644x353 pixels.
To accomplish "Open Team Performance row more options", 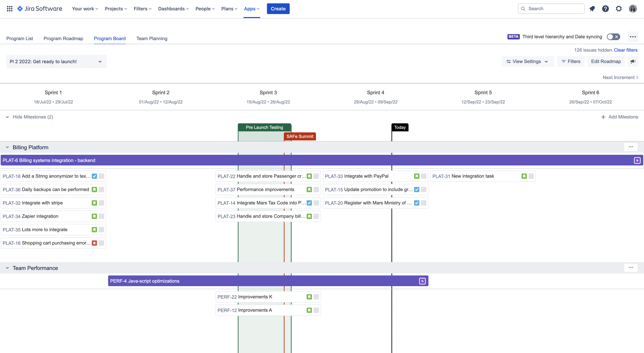I will (631, 268).
